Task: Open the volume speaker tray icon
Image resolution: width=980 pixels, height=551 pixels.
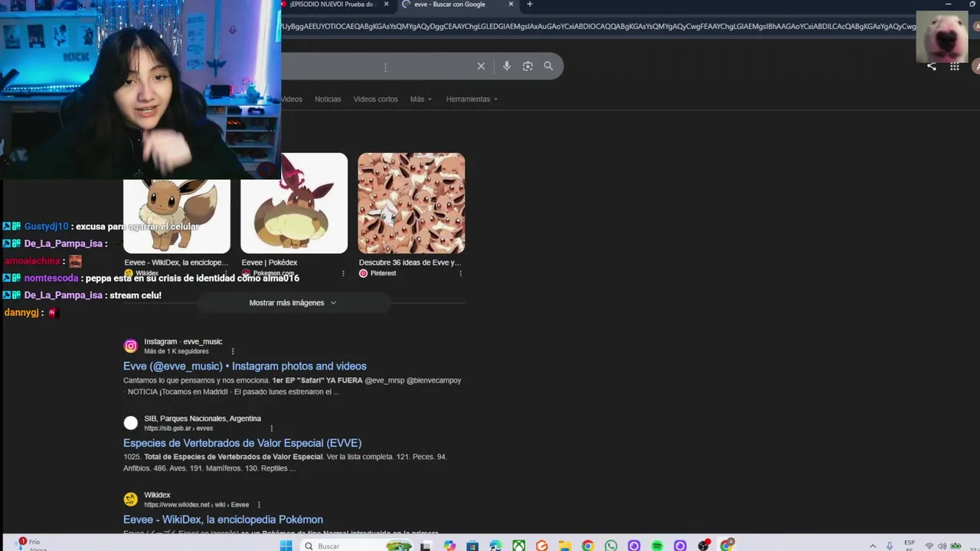Action: [942, 546]
